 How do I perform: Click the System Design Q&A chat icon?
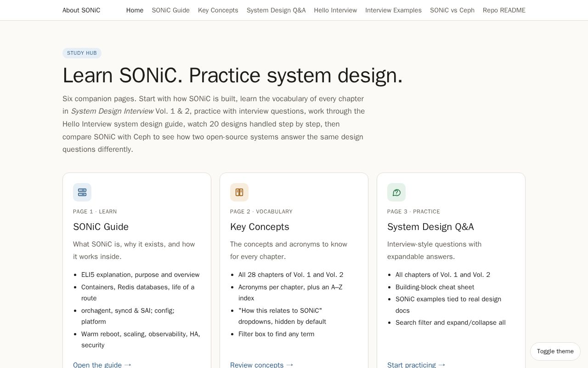point(396,192)
